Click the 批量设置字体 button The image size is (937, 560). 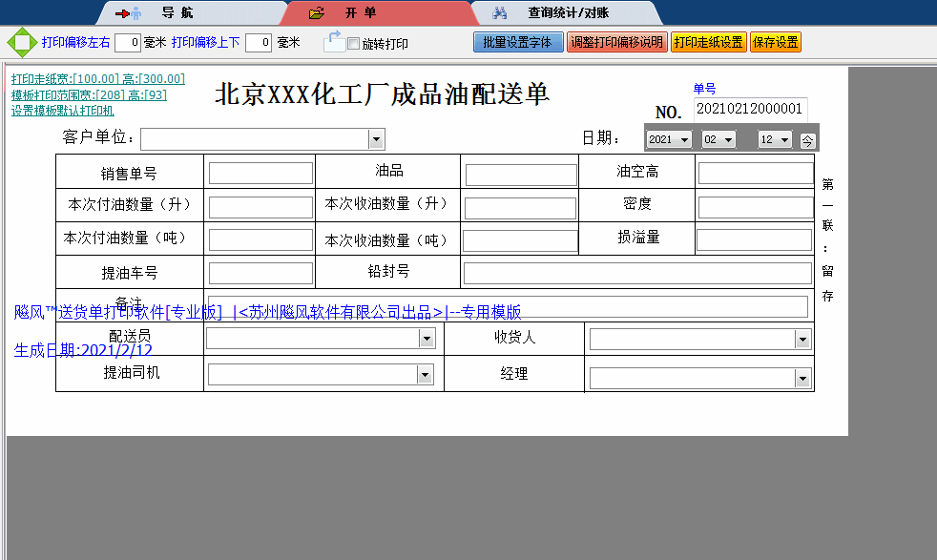[x=517, y=42]
